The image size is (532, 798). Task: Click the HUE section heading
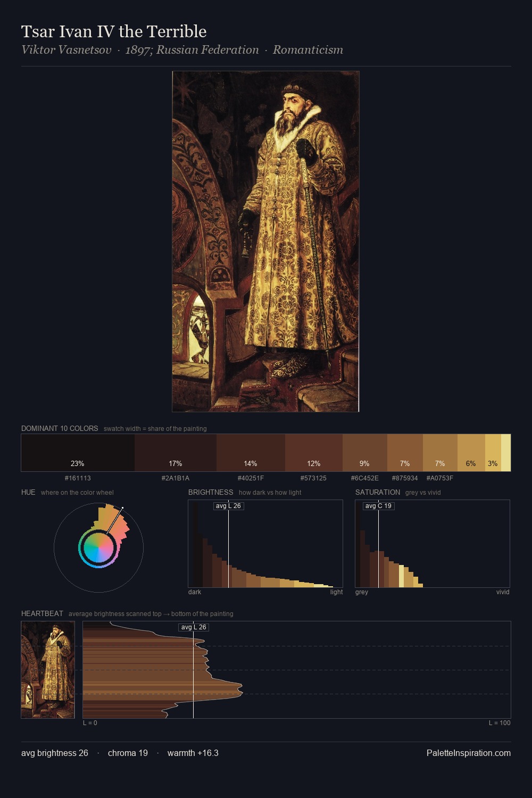pos(28,492)
